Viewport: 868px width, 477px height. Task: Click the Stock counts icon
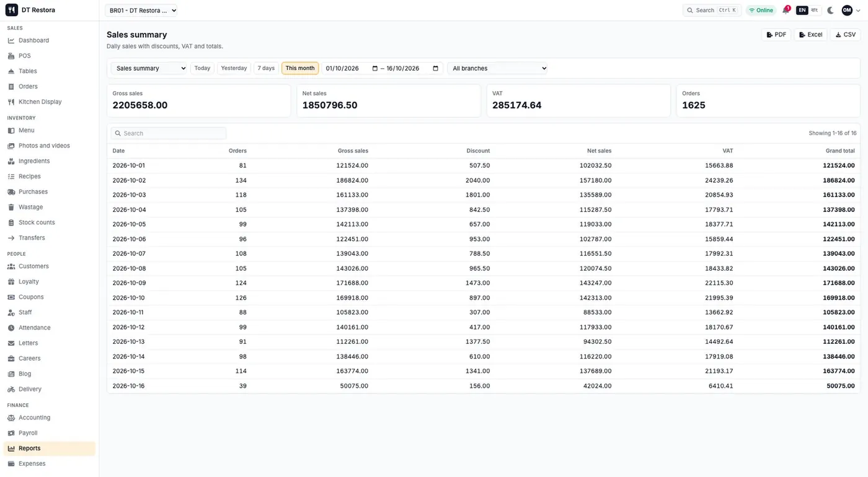tap(11, 222)
